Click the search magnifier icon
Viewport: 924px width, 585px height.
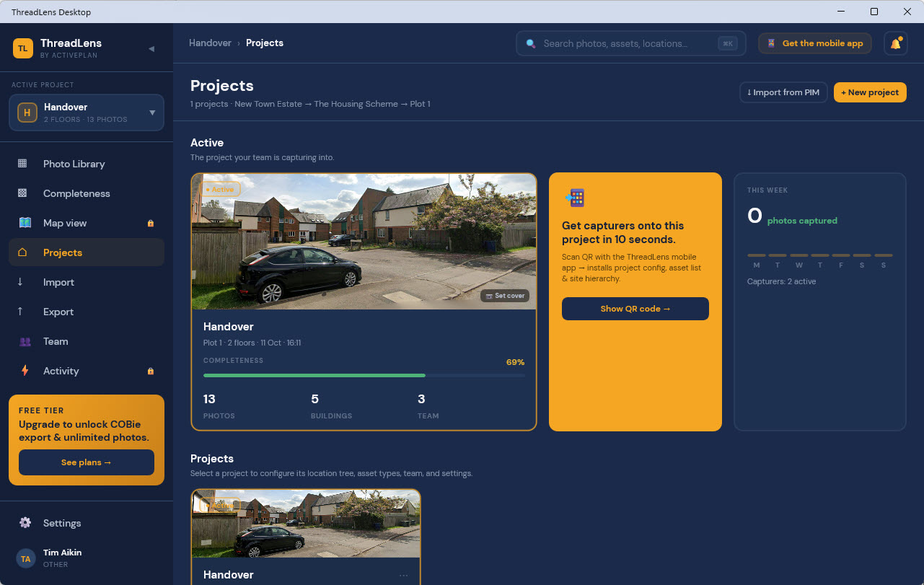coord(531,43)
